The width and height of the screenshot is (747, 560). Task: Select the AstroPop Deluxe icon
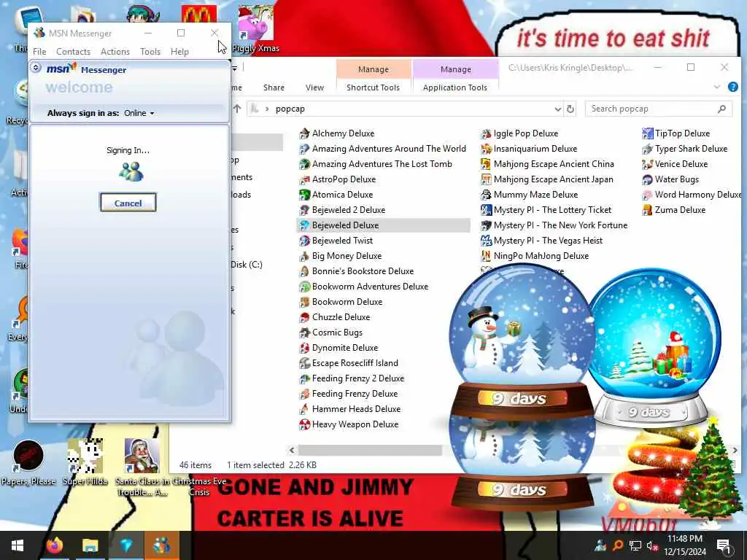coord(304,179)
